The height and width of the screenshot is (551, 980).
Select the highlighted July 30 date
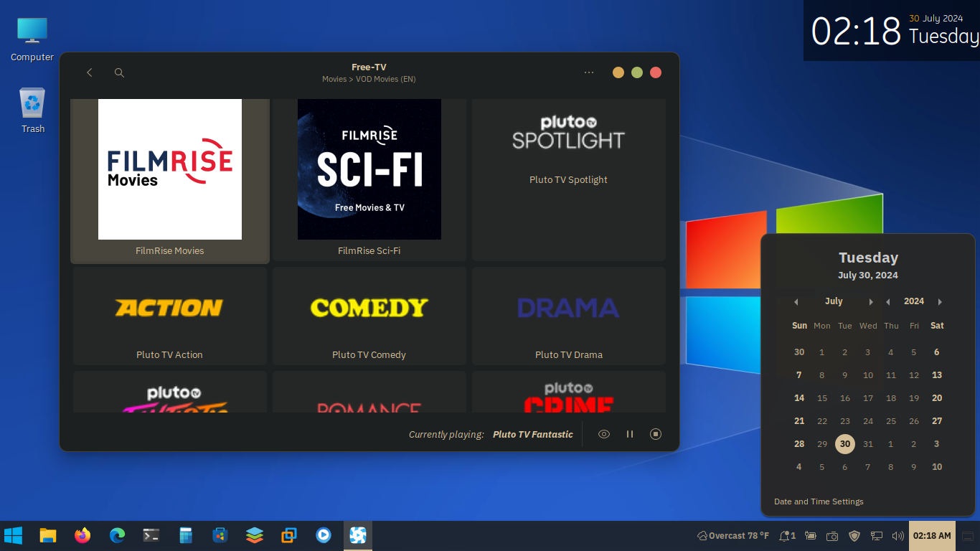845,444
